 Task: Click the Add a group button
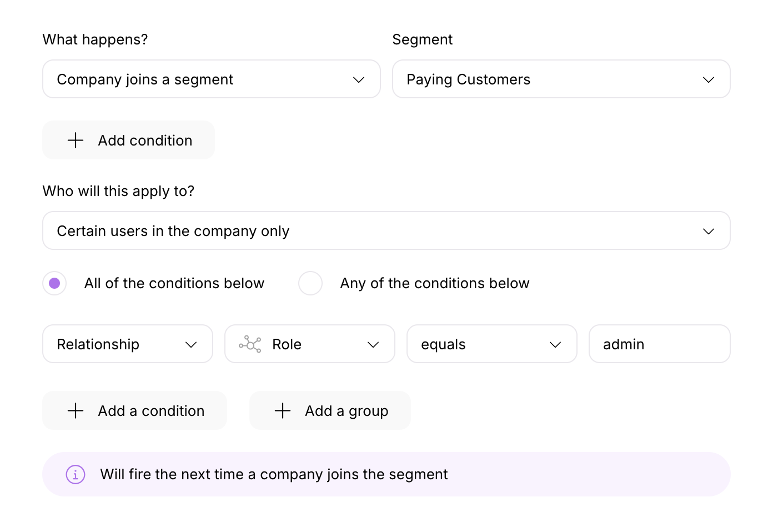click(330, 410)
